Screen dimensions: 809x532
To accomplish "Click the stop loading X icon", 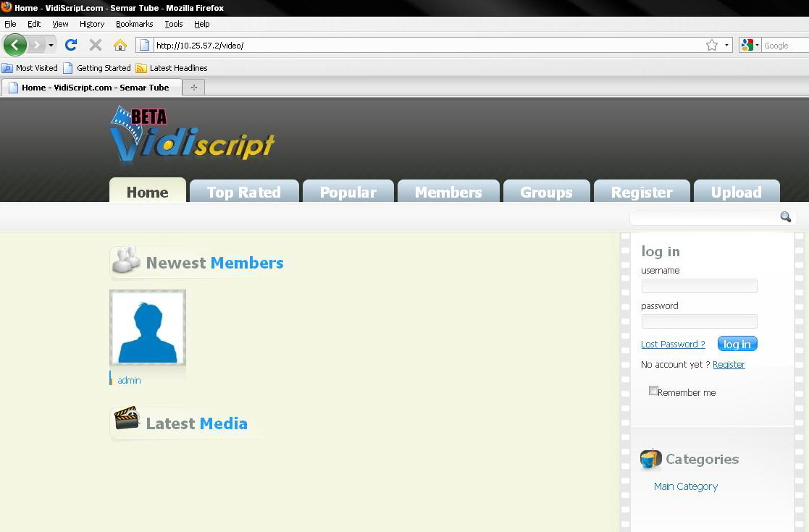I will [96, 46].
